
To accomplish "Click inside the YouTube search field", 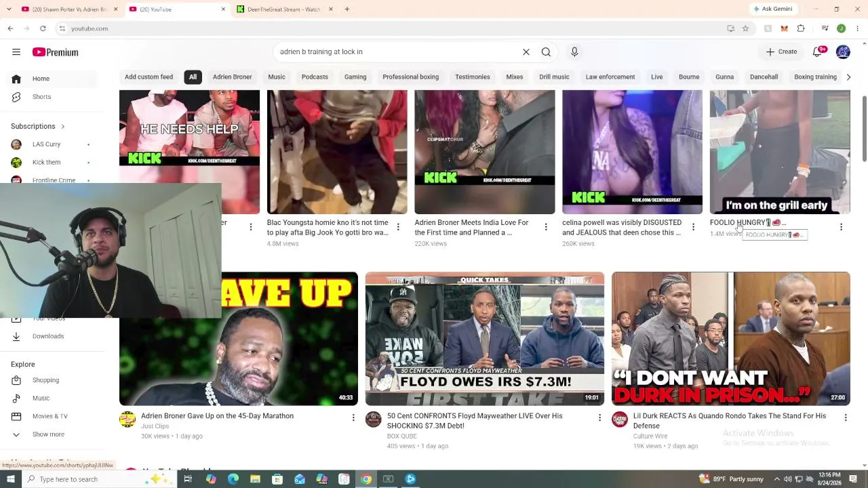I will (x=397, y=52).
